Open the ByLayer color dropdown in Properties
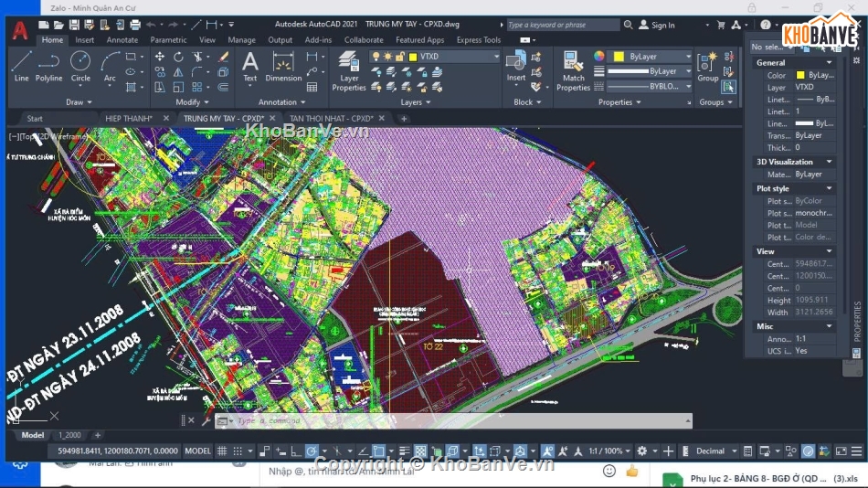This screenshot has width=868, height=488. coord(688,57)
